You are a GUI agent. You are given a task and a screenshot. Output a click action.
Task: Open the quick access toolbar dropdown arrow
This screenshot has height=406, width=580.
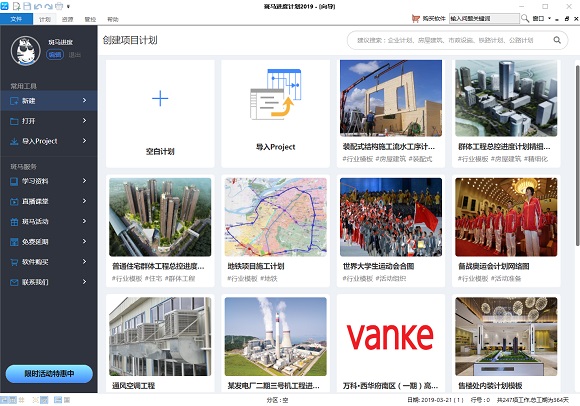(68, 7)
